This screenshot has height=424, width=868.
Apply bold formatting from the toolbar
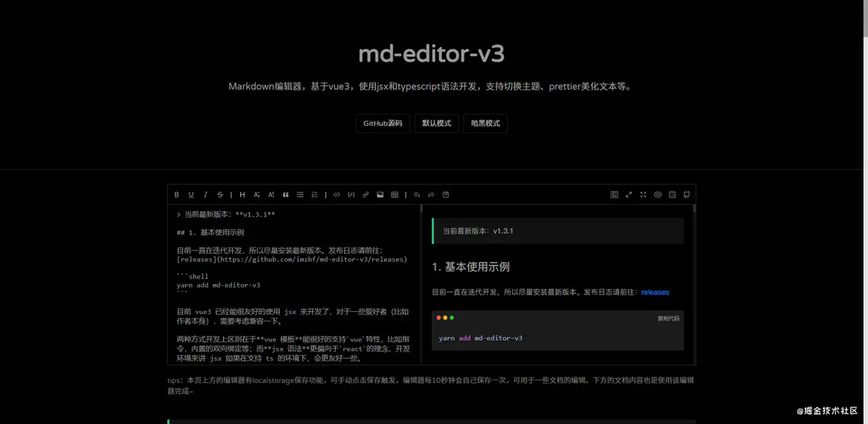176,195
